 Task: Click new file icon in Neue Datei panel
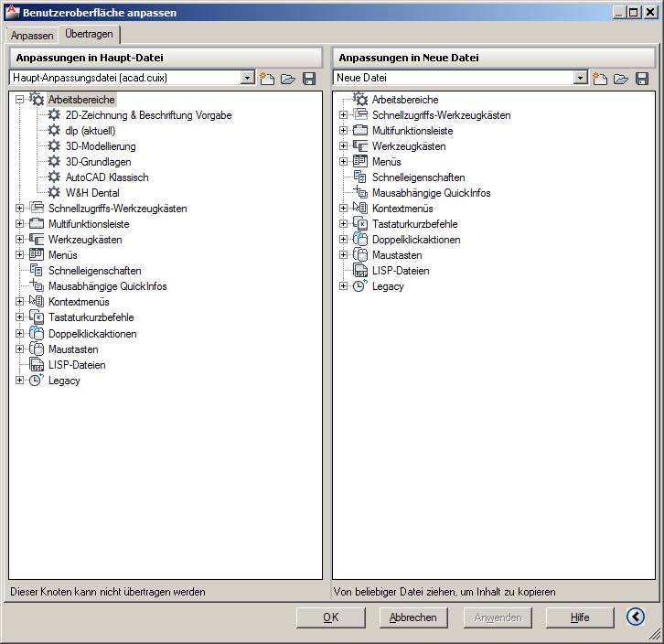coord(600,79)
